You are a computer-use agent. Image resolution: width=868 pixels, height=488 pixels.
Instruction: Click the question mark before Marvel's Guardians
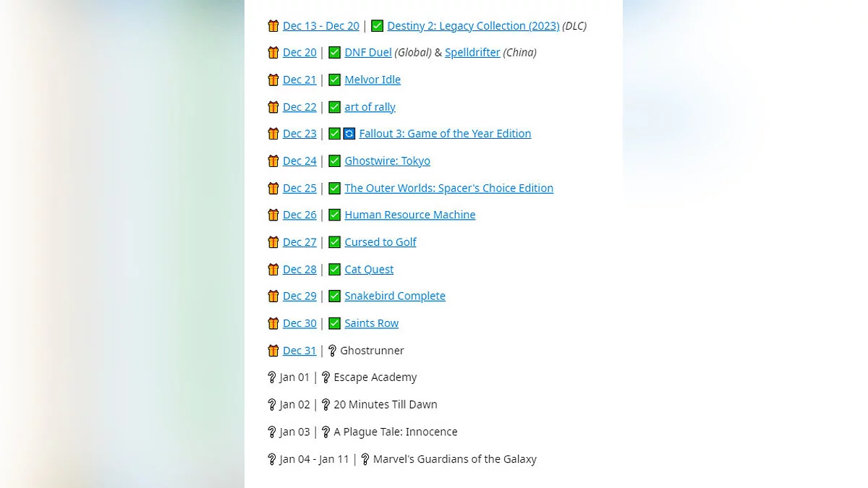click(365, 459)
